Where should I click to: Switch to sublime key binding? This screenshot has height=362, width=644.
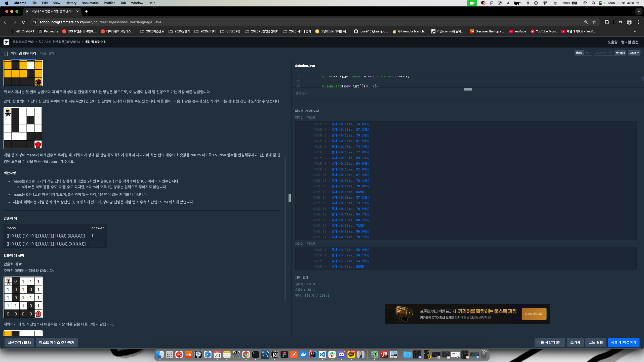pos(600,53)
